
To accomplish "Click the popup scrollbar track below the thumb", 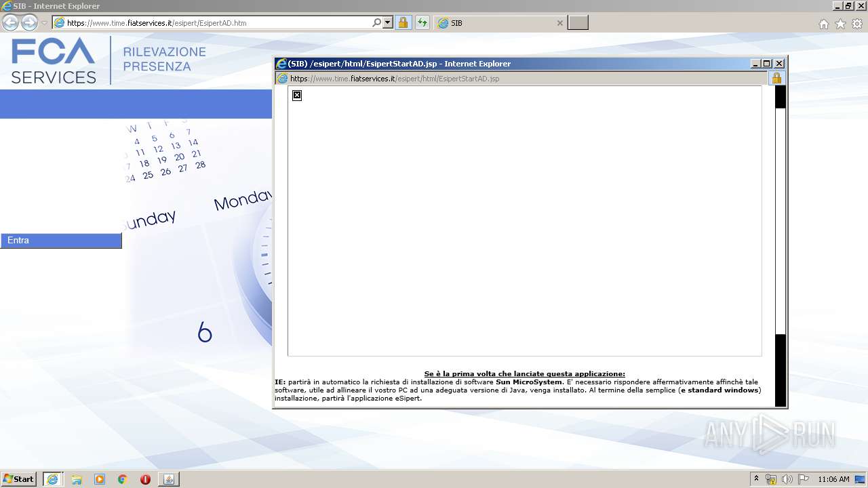I will click(781, 369).
